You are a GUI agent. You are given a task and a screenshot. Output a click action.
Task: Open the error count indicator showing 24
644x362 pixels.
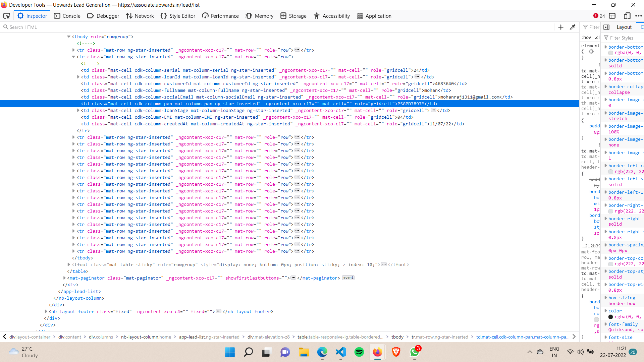click(599, 16)
